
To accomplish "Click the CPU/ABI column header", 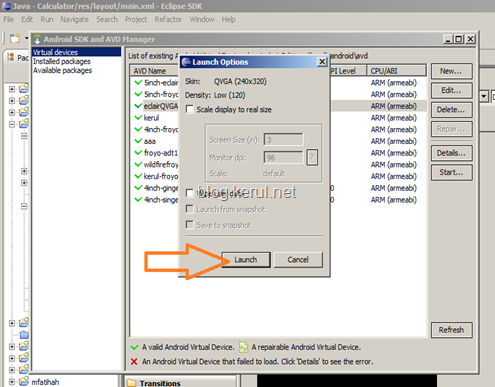I will [396, 71].
